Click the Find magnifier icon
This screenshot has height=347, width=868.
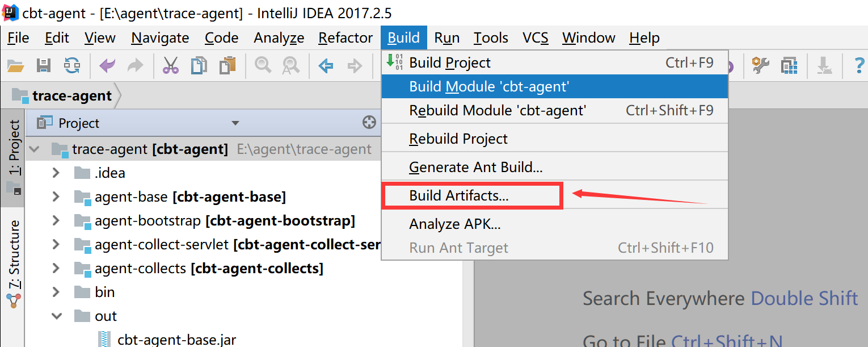(x=263, y=66)
